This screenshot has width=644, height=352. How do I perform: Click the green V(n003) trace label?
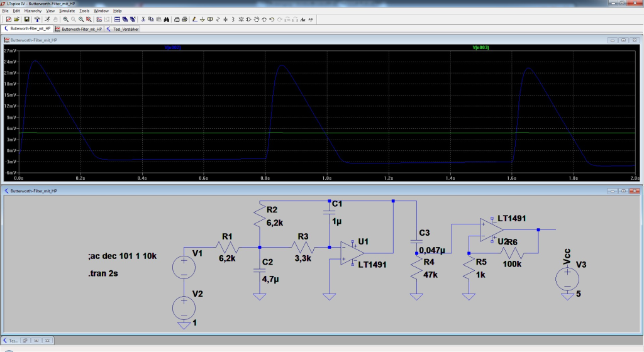click(x=480, y=48)
